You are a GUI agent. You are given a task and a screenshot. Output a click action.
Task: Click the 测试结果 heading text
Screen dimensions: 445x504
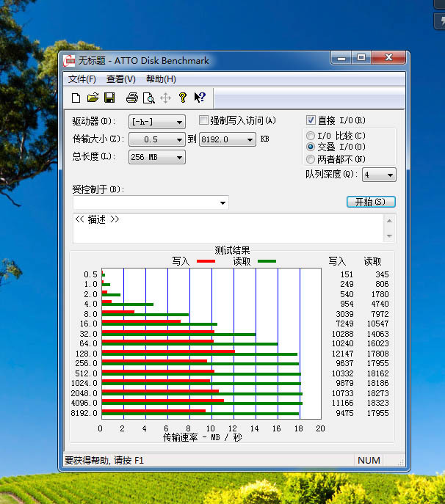[x=232, y=250]
